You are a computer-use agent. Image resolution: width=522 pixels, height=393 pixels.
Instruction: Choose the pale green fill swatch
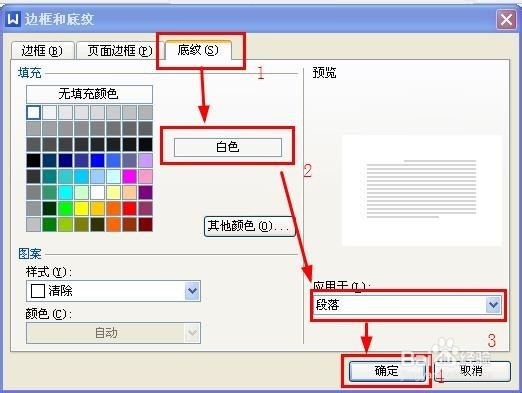pos(82,193)
